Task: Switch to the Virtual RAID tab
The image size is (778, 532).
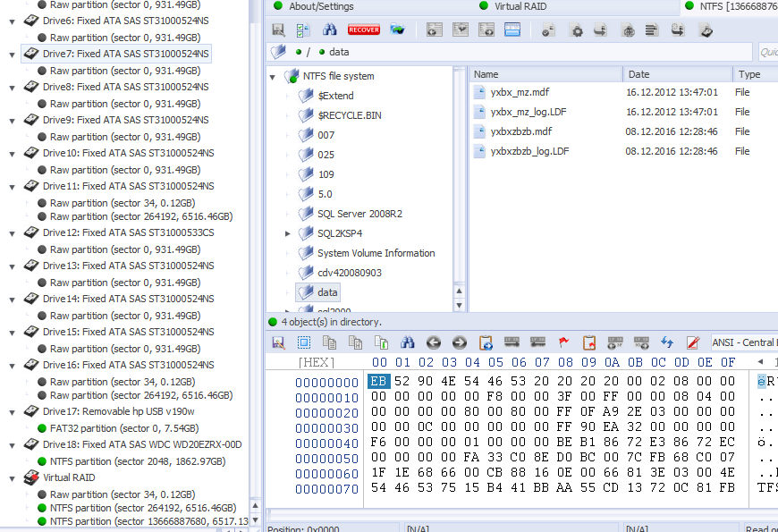Action: pyautogui.click(x=533, y=6)
